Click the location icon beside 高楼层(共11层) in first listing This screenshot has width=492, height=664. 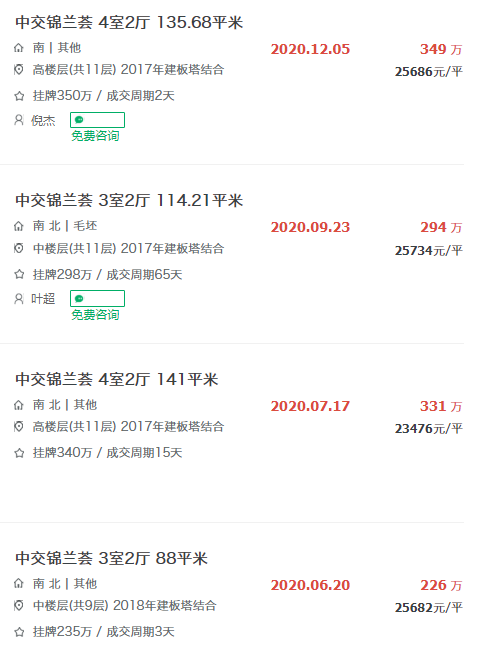pyautogui.click(x=19, y=69)
